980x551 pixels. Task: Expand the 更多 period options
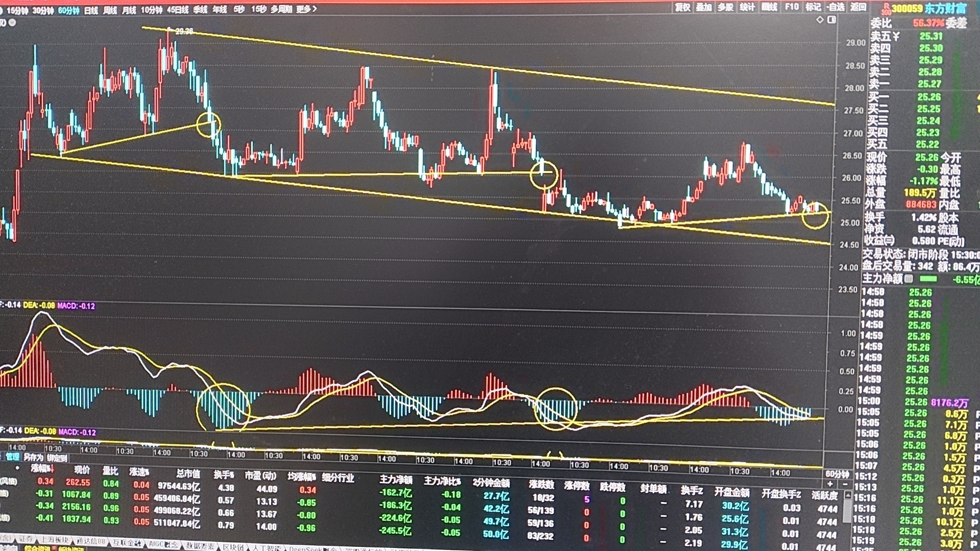pos(306,9)
